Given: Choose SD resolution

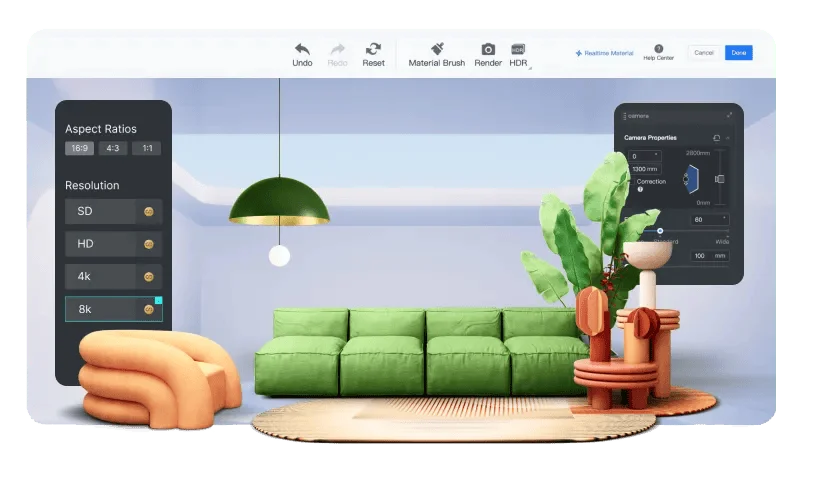Looking at the screenshot, I should click(x=114, y=211).
